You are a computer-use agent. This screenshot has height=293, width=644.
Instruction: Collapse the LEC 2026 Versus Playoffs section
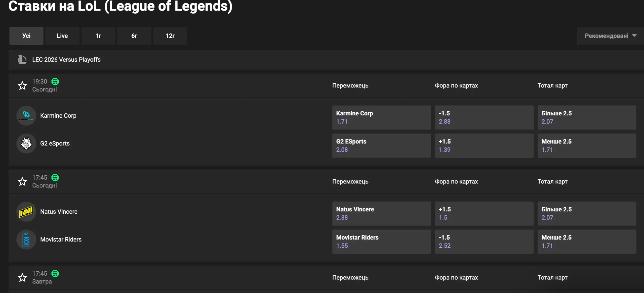66,60
